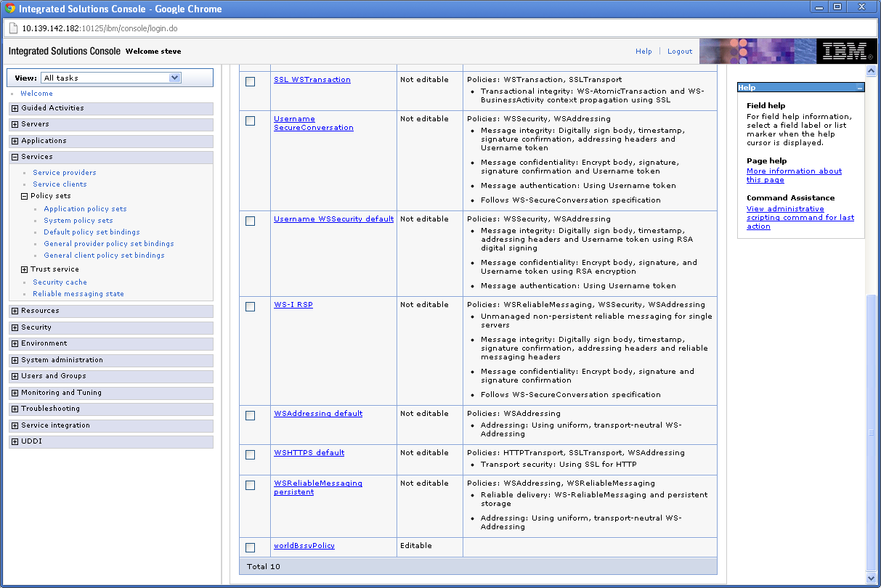Tick the worldBssvPolicy checkbox
Screen dimensions: 881x588
tap(250, 547)
